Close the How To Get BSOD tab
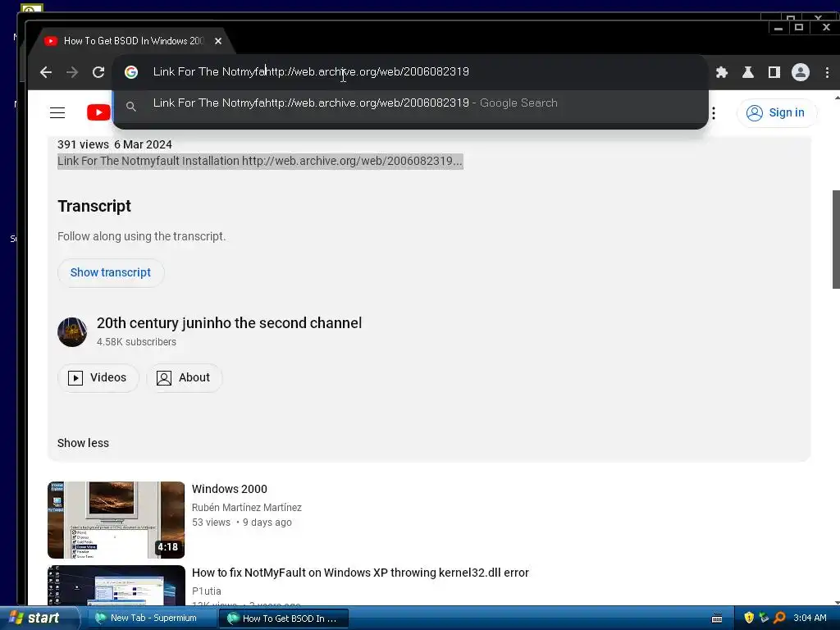The image size is (840, 630). (218, 41)
